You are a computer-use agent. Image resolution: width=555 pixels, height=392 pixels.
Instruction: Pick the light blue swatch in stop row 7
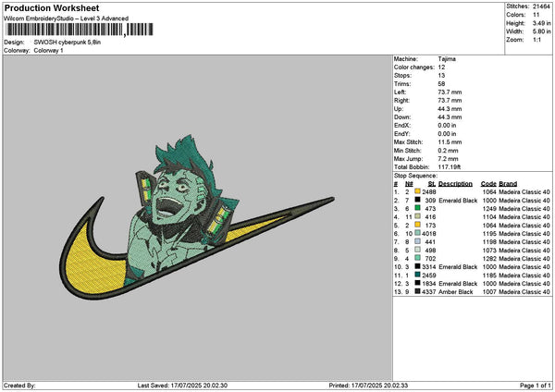[x=418, y=241]
